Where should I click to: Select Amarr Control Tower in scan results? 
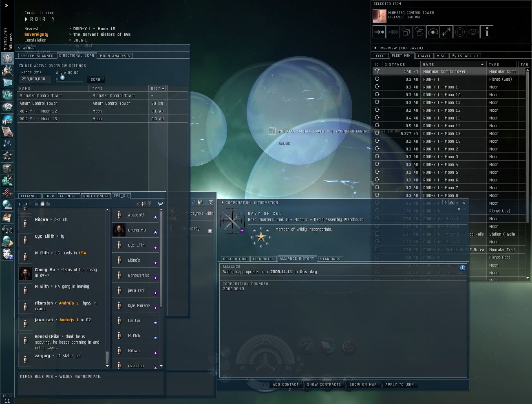click(x=103, y=103)
